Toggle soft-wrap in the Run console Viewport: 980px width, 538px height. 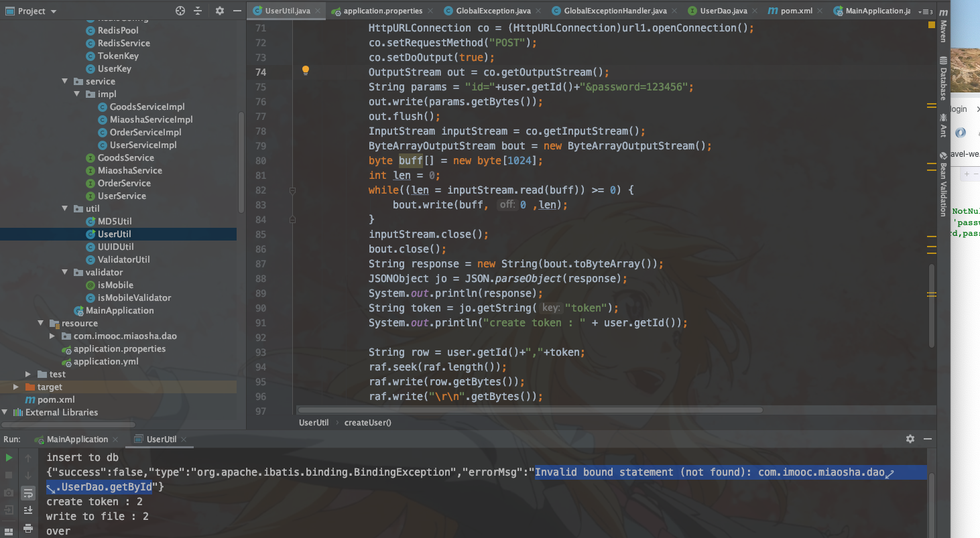28,493
